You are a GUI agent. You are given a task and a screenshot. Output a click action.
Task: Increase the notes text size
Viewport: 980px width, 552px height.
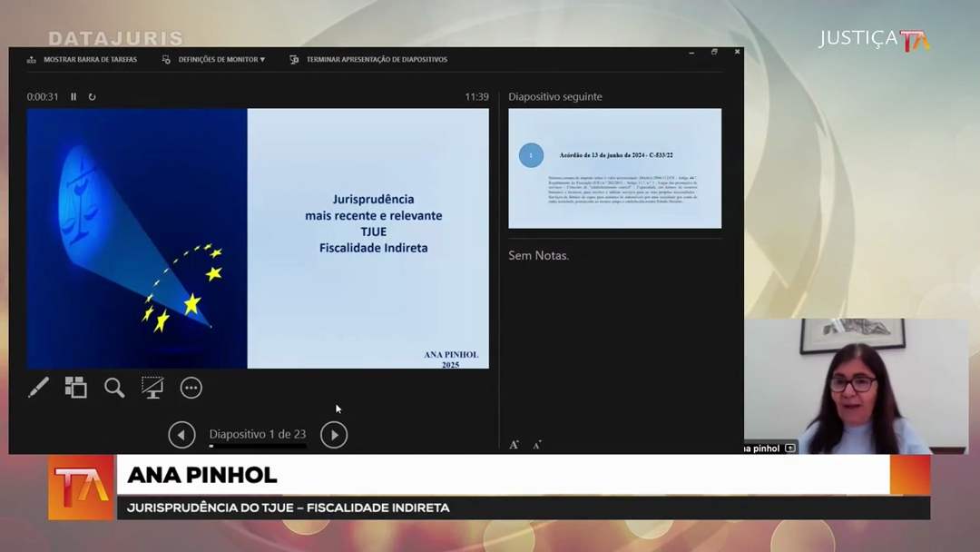click(514, 444)
